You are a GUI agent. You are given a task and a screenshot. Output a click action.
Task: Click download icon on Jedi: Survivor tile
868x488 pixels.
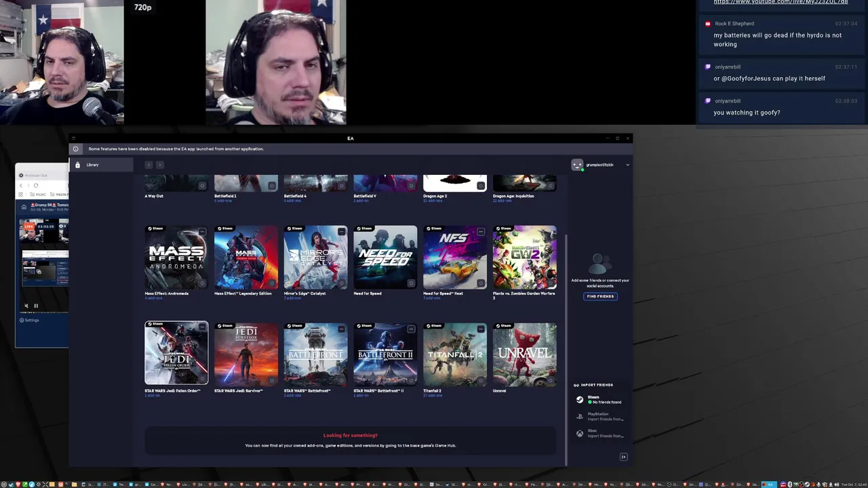tap(272, 380)
